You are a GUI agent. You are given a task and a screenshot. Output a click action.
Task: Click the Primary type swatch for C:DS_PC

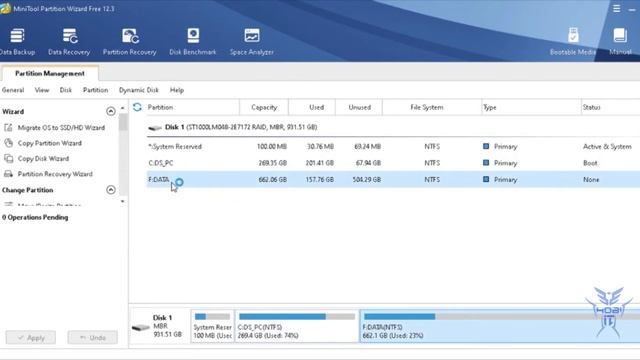[x=486, y=163]
